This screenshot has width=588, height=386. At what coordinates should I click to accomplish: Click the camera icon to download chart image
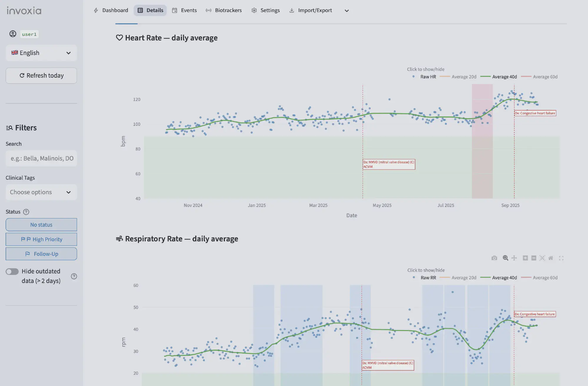click(494, 258)
